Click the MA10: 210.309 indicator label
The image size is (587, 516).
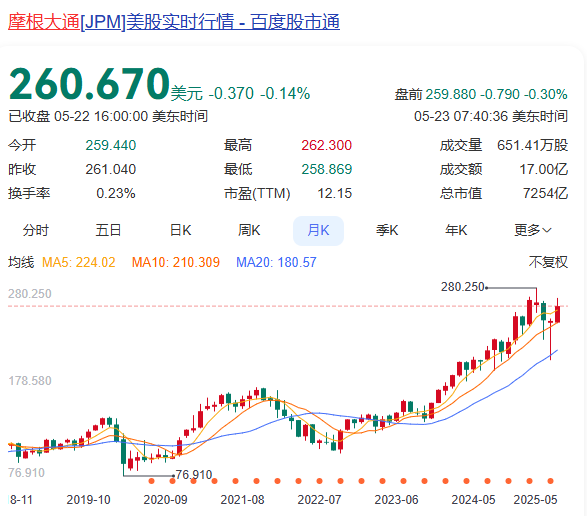tap(176, 262)
